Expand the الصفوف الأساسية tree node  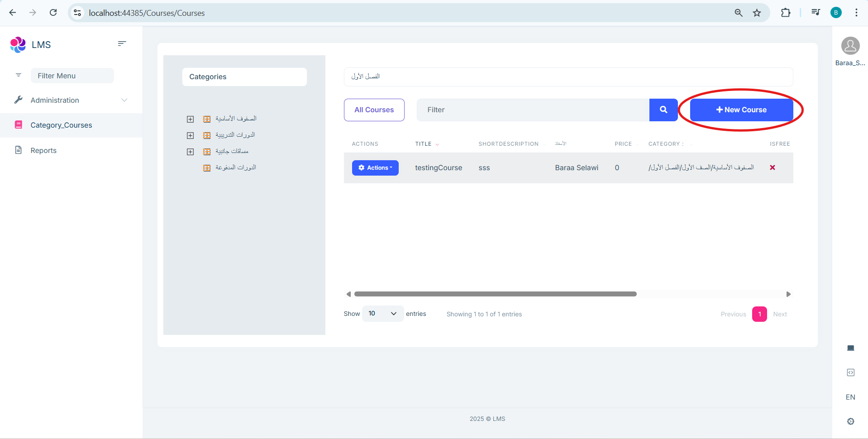[191, 119]
